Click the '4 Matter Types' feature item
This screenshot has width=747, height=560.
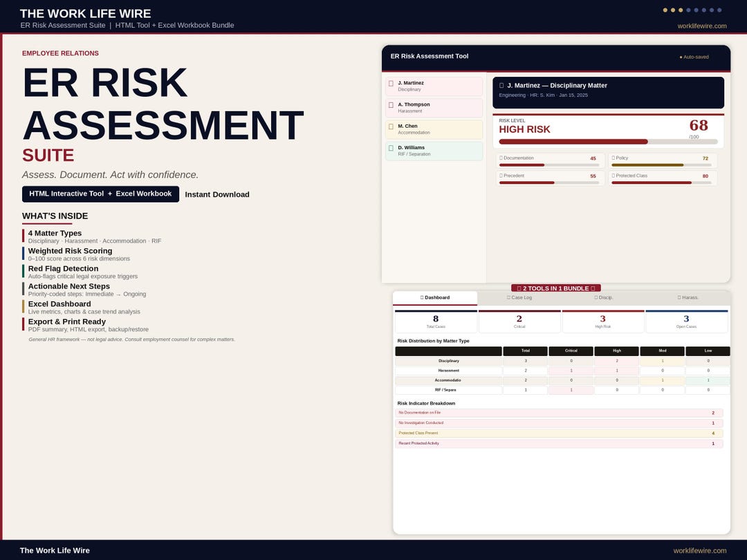pyautogui.click(x=92, y=236)
